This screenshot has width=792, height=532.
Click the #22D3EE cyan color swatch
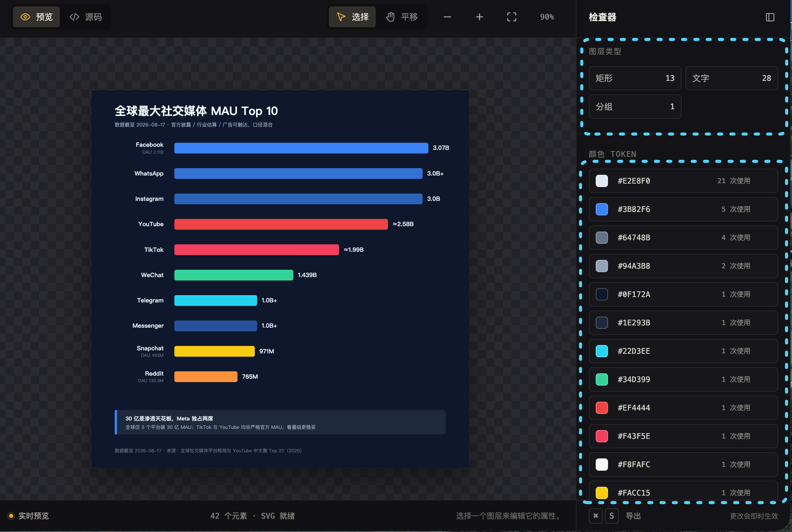point(602,351)
